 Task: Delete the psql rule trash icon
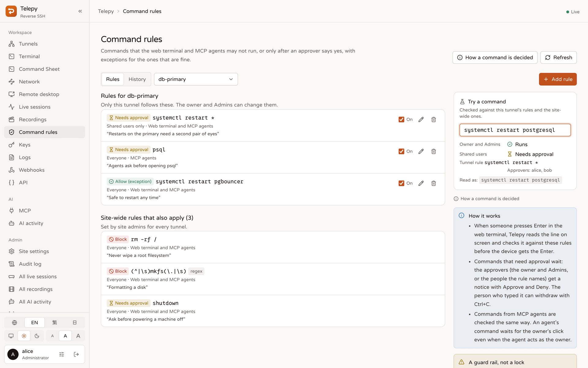pyautogui.click(x=434, y=151)
